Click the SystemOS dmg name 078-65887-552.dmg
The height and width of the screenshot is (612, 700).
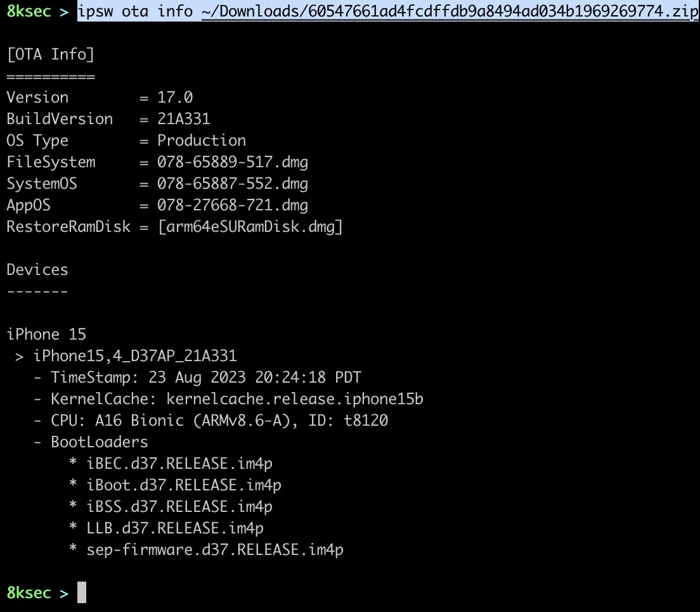pyautogui.click(x=233, y=184)
